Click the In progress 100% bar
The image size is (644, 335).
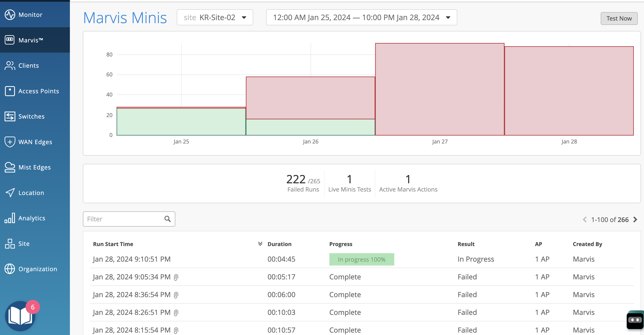(x=361, y=259)
